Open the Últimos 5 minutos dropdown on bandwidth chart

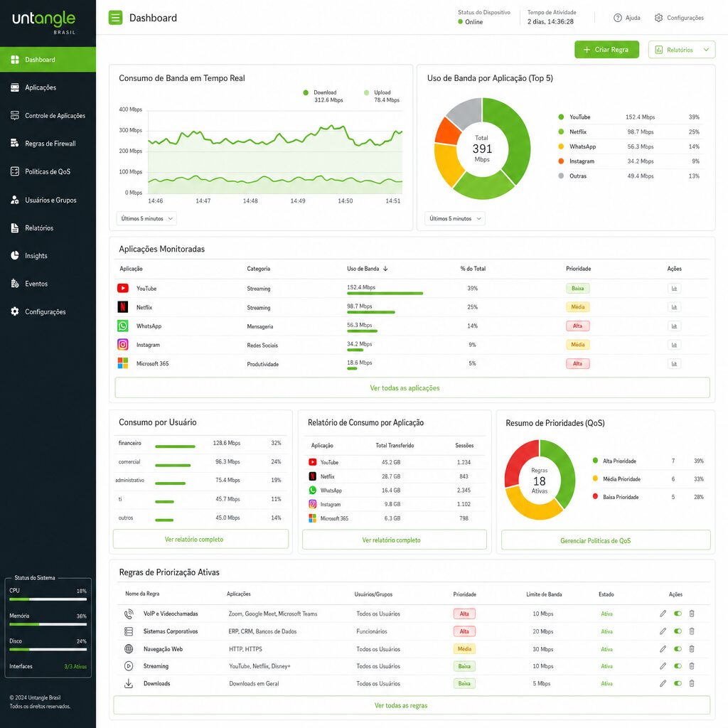point(146,218)
